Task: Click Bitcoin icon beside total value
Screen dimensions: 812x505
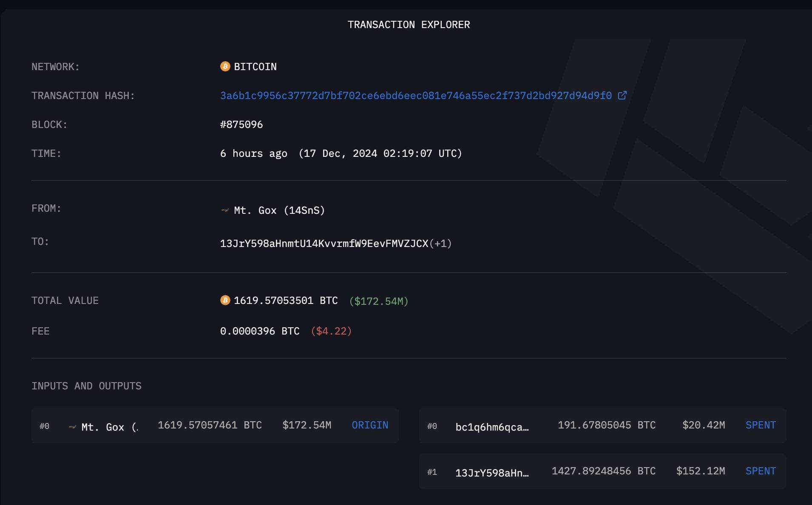Action: 225,300
